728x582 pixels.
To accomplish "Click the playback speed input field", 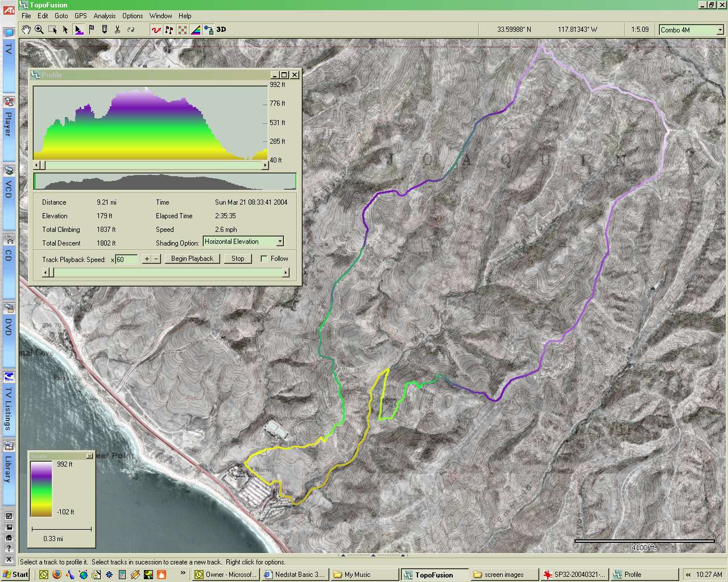I will click(126, 259).
